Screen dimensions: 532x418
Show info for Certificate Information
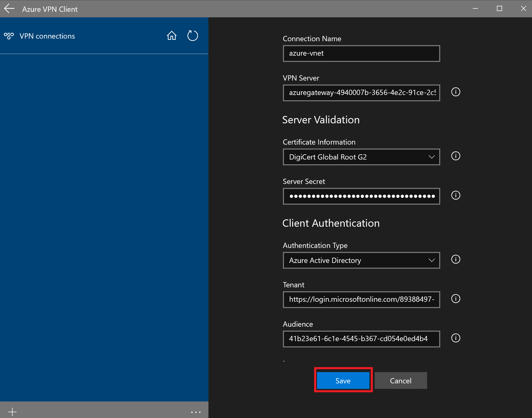pos(456,156)
